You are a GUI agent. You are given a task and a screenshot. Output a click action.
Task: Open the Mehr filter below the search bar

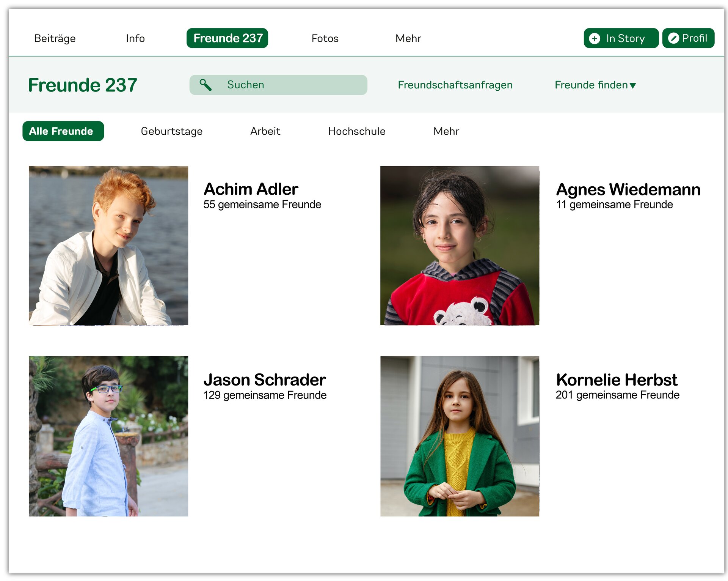(x=446, y=131)
